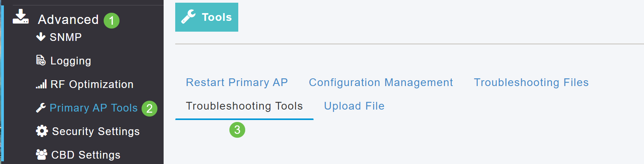Open the Upload File tab
This screenshot has width=644, height=164.
(354, 106)
